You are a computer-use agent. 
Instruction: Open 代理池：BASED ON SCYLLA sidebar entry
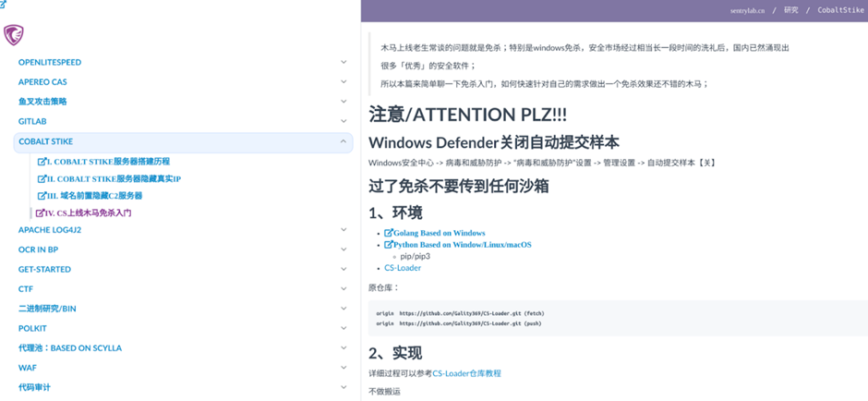tap(70, 348)
